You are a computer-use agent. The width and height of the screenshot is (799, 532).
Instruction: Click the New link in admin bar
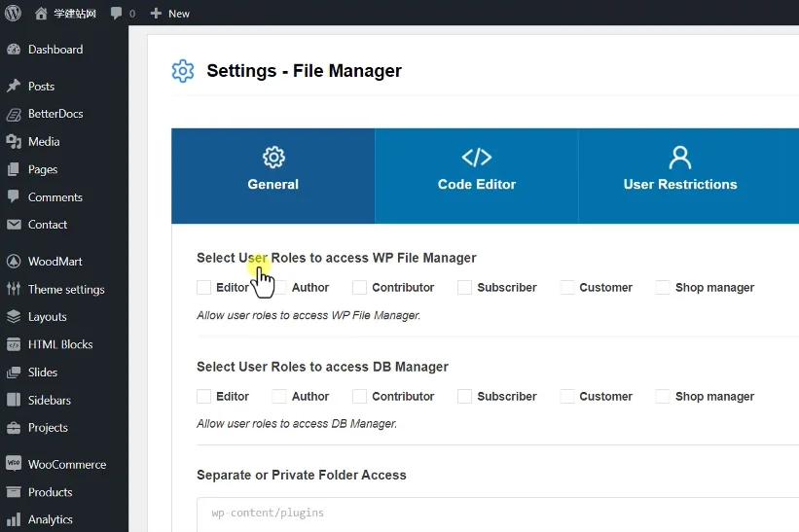click(170, 14)
